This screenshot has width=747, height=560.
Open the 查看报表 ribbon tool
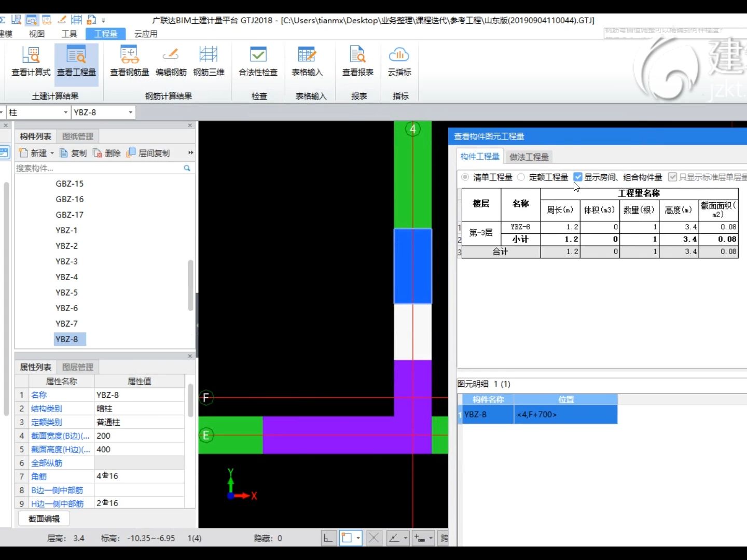click(358, 62)
